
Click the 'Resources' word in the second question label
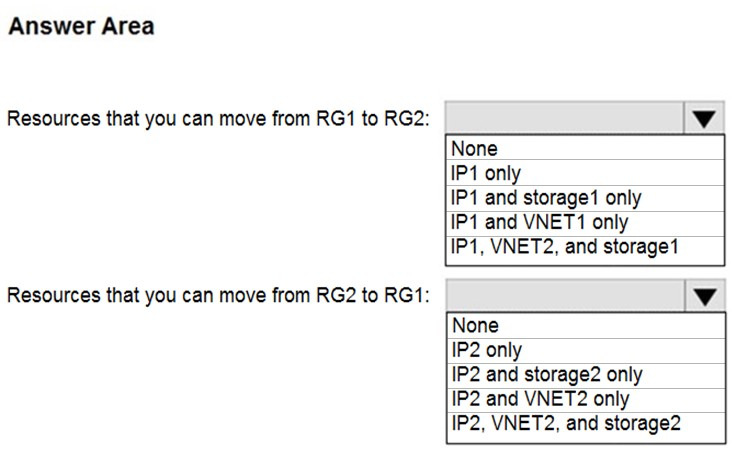tap(50, 296)
